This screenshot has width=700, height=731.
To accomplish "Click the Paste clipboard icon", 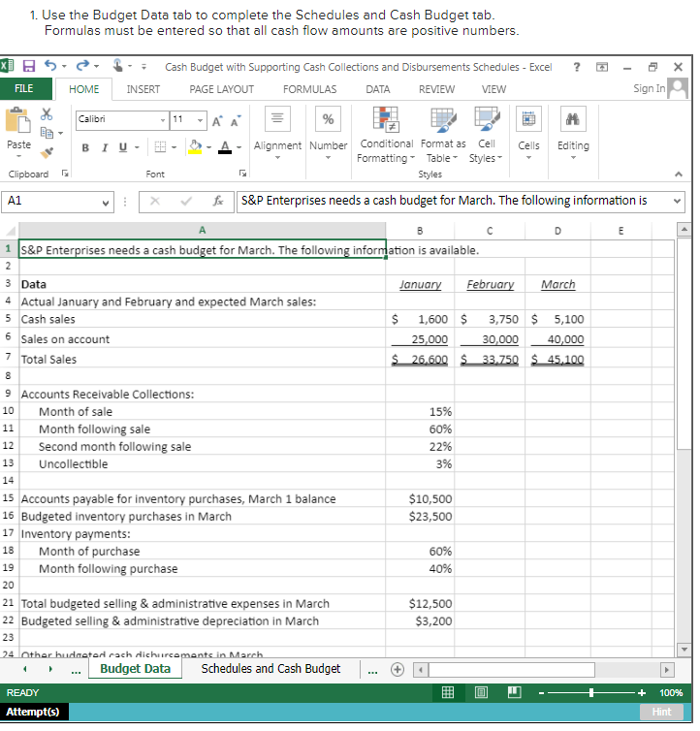I will pos(17,120).
